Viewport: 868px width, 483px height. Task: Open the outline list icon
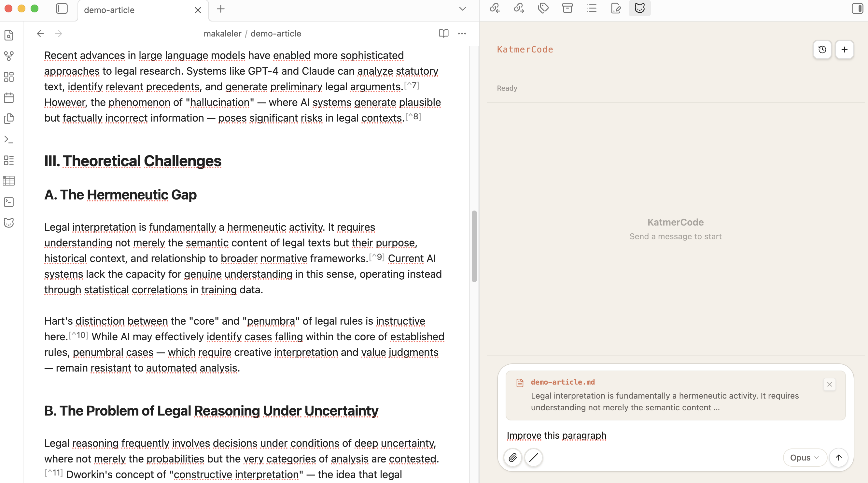tap(591, 8)
